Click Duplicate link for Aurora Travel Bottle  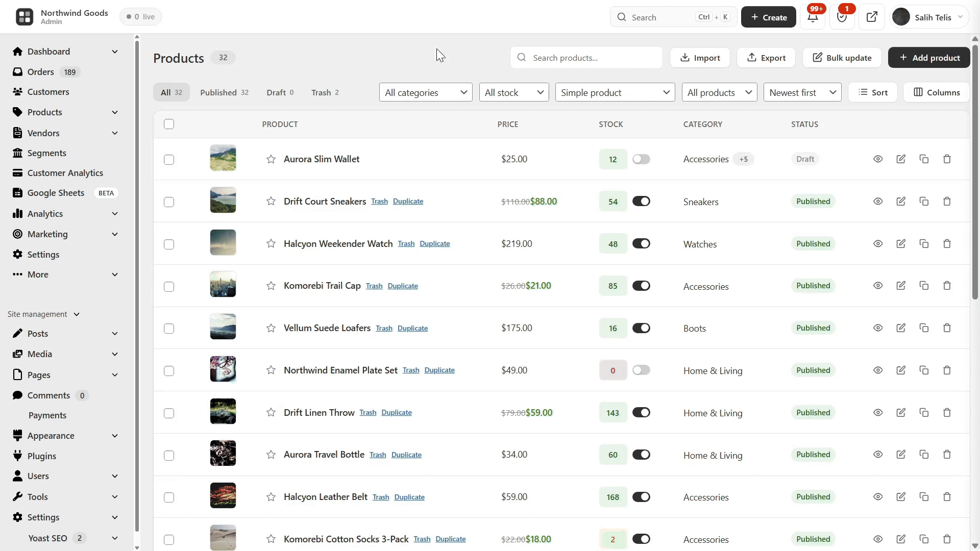coord(406,455)
